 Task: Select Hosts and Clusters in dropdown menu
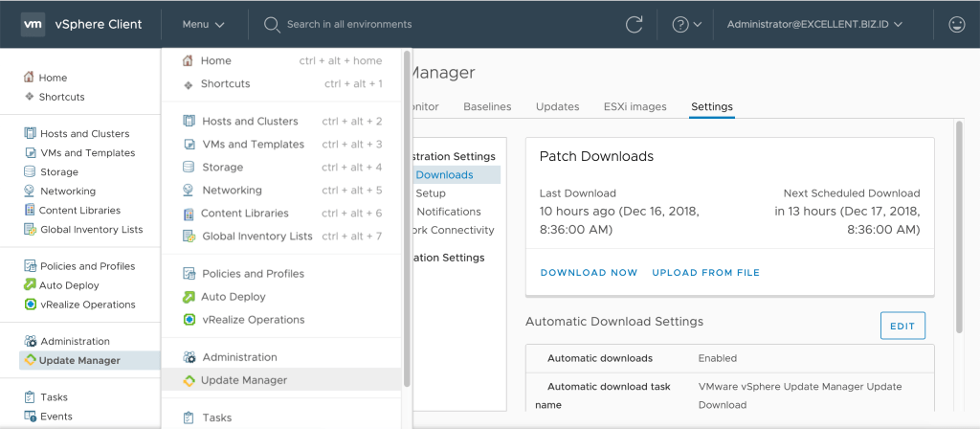pyautogui.click(x=250, y=122)
